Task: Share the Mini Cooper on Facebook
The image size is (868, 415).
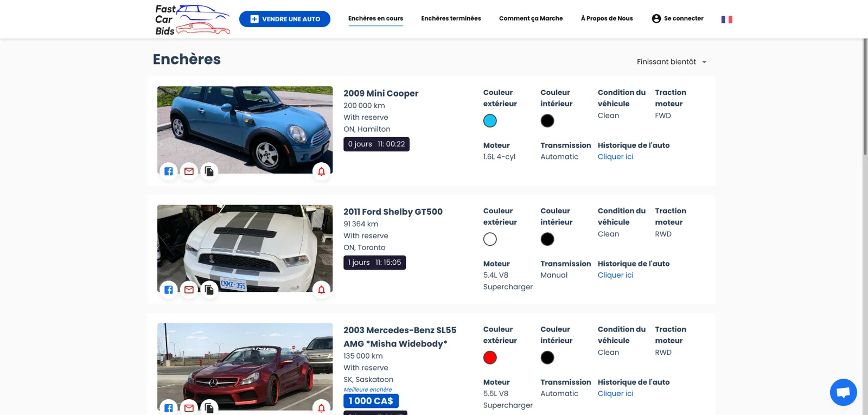Action: [169, 171]
